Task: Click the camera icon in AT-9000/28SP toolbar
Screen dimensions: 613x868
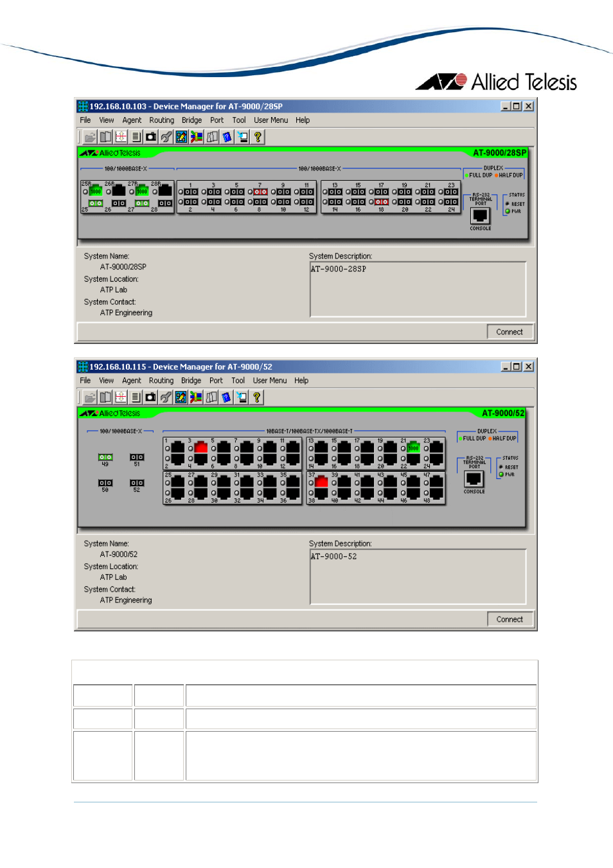Action: coord(151,137)
